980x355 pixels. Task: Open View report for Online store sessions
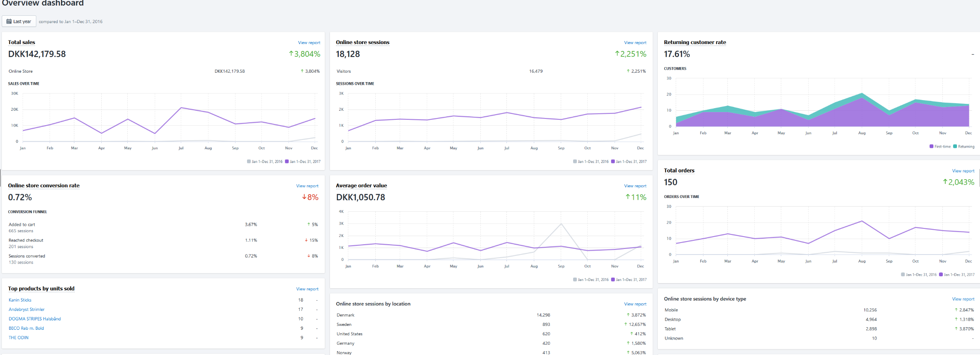coord(635,43)
